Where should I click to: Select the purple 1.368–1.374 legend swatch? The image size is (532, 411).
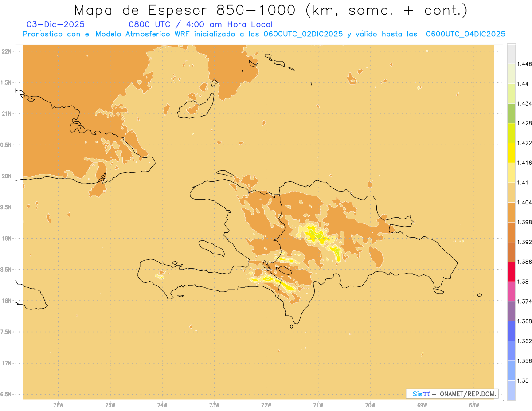click(511, 311)
